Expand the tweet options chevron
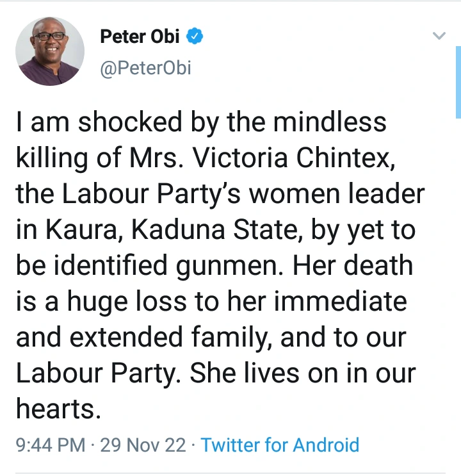Viewport: 461px width, 476px height. coord(439,37)
